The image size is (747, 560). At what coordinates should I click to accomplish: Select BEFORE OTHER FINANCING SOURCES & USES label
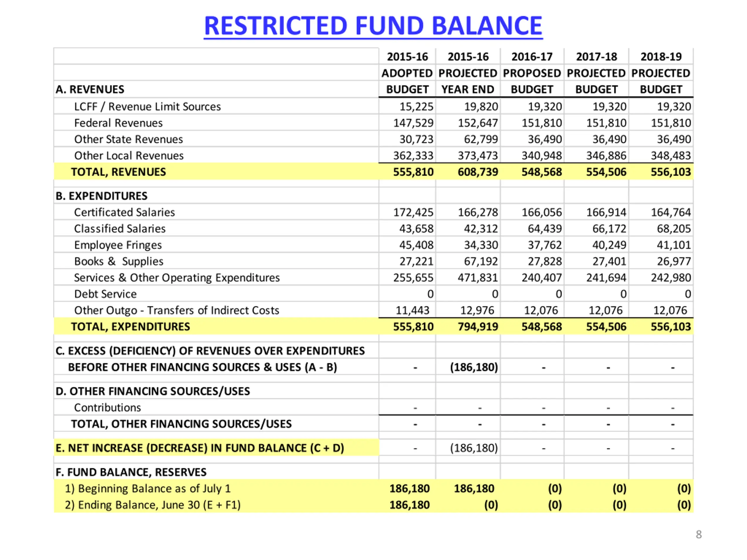(x=202, y=367)
